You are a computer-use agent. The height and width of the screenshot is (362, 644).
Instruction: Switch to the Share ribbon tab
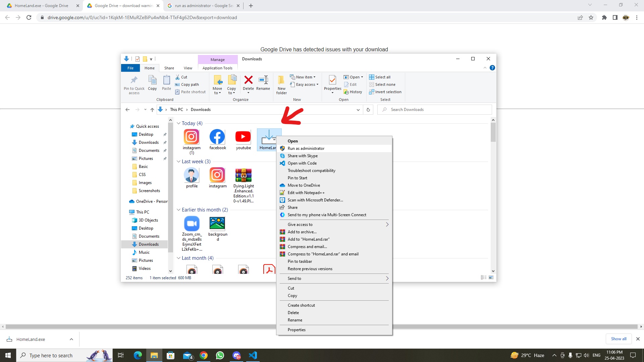pos(169,68)
